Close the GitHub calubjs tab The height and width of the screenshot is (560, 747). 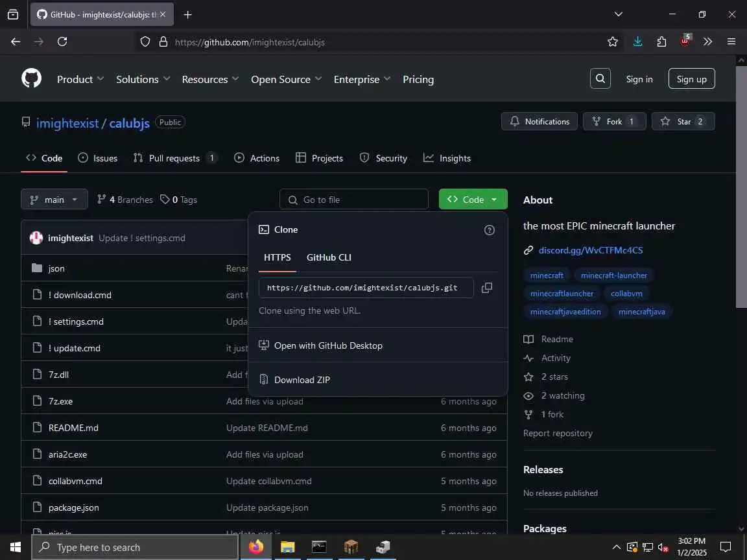(x=163, y=15)
